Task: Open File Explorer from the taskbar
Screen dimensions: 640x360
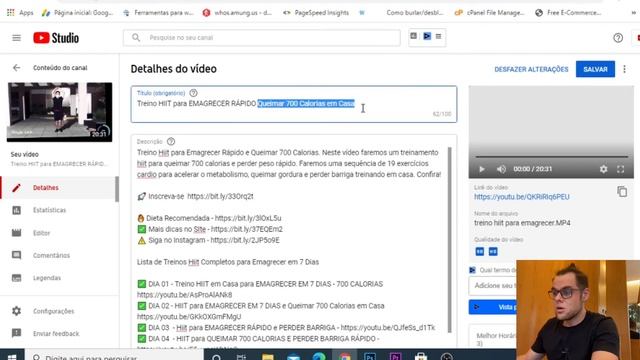Action: click(x=268, y=357)
